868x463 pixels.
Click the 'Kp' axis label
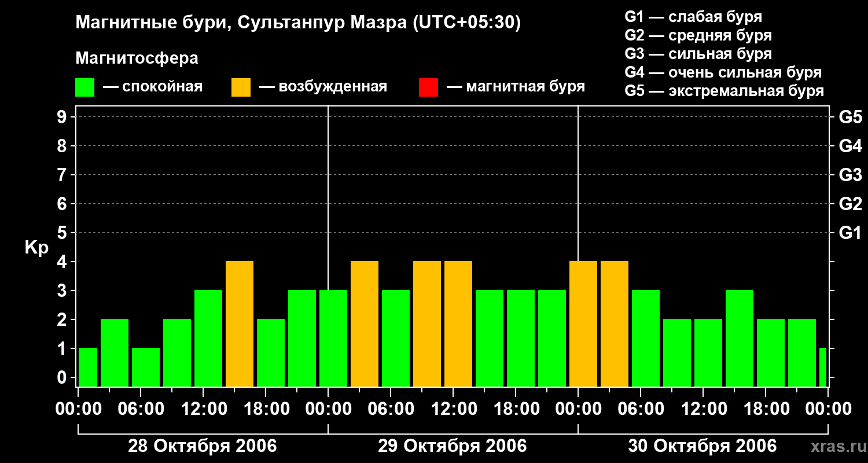(x=36, y=248)
